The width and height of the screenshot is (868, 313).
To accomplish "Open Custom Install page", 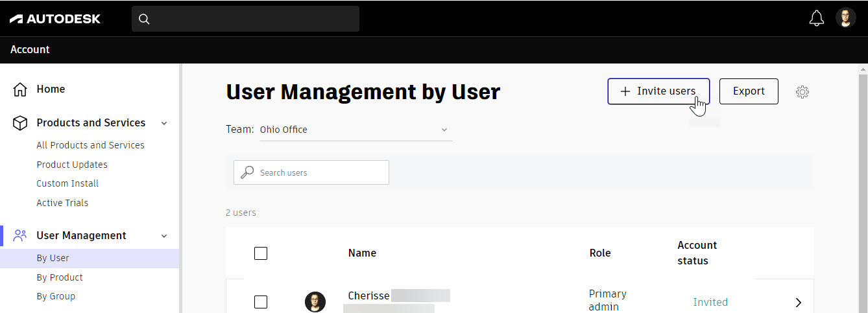I will [67, 183].
